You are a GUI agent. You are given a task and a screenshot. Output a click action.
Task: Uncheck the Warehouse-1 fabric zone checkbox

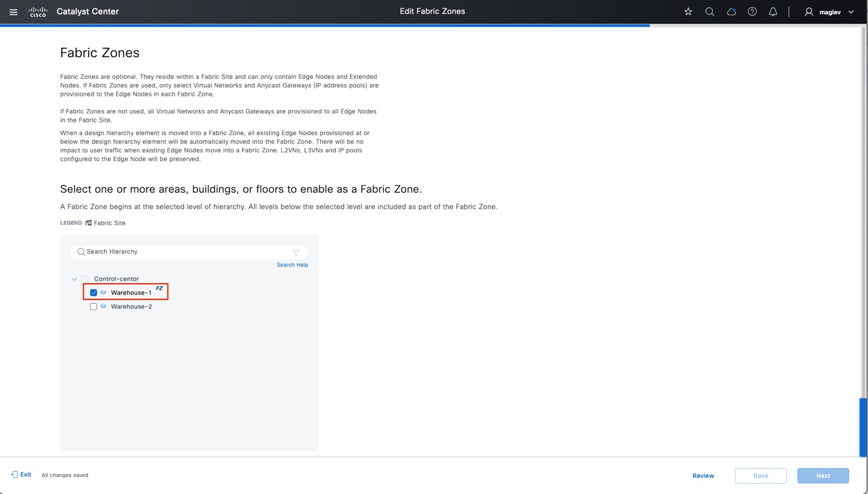pyautogui.click(x=93, y=292)
